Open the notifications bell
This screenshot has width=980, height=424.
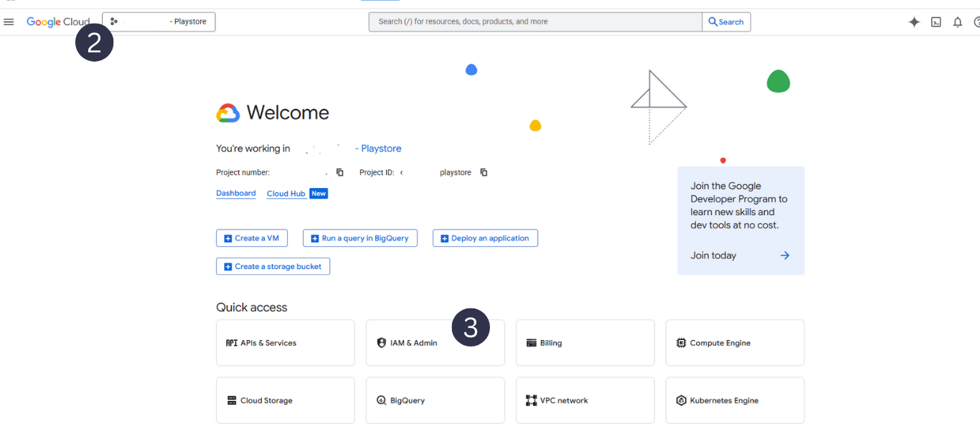point(957,22)
